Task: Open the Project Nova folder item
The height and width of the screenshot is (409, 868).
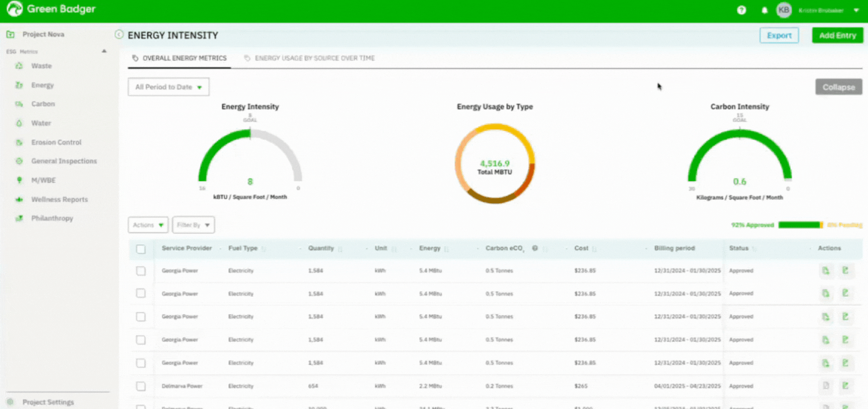Action: tap(35, 34)
